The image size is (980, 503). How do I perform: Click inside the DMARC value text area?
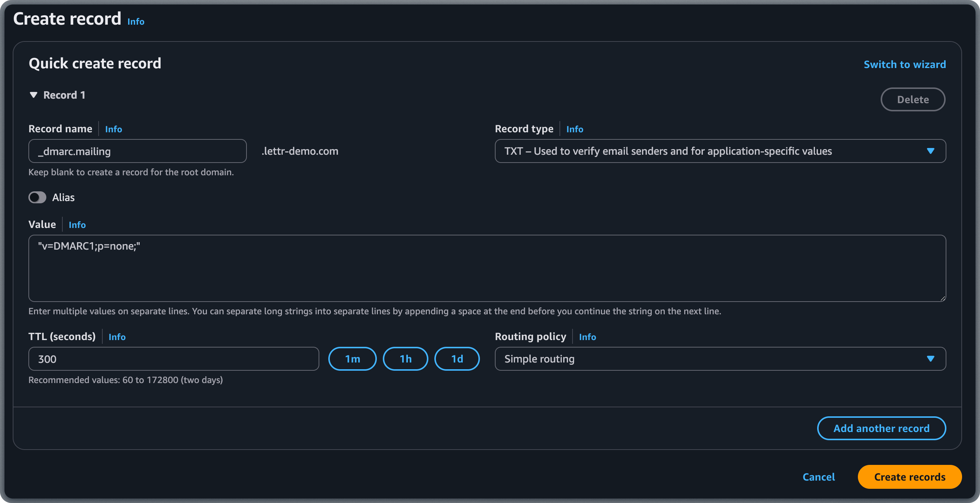coord(487,268)
